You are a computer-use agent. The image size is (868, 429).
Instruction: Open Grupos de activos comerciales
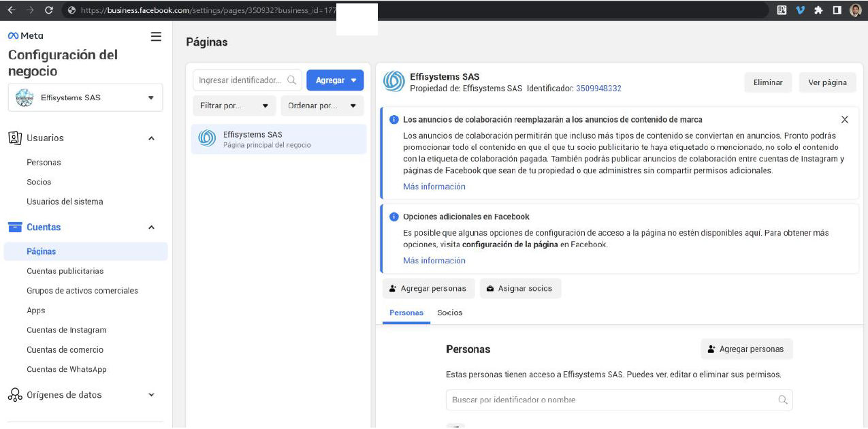[x=82, y=291]
